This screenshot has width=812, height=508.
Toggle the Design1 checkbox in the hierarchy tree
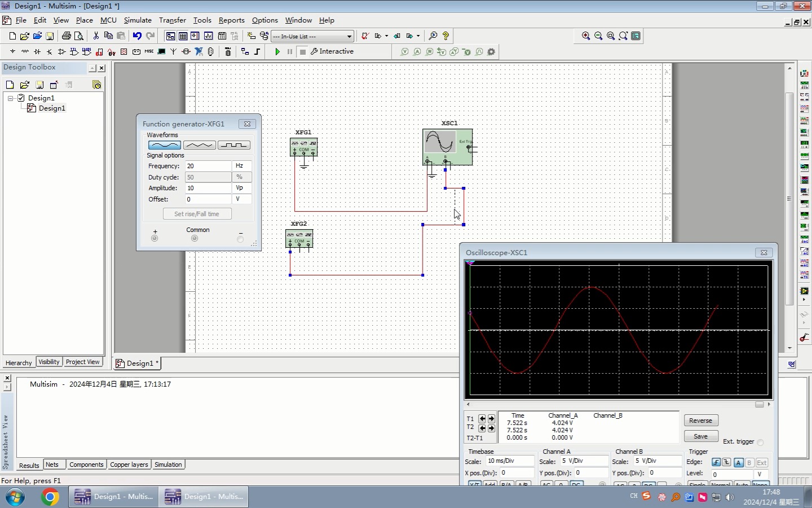click(21, 98)
